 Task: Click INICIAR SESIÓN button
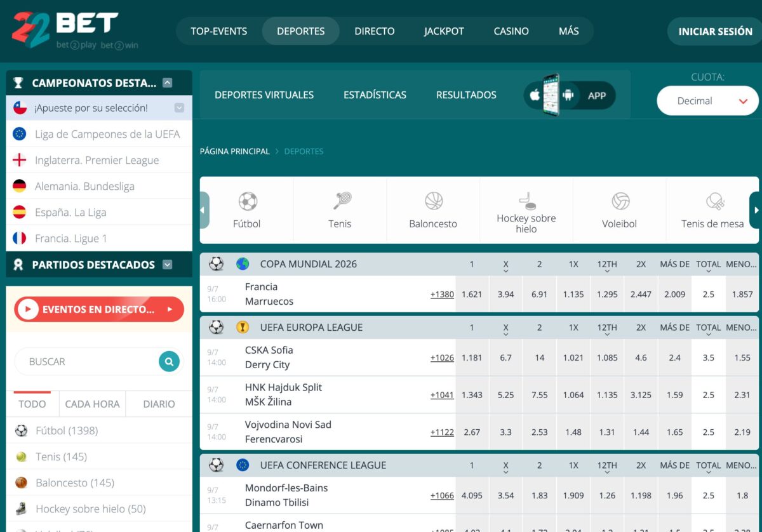point(715,31)
